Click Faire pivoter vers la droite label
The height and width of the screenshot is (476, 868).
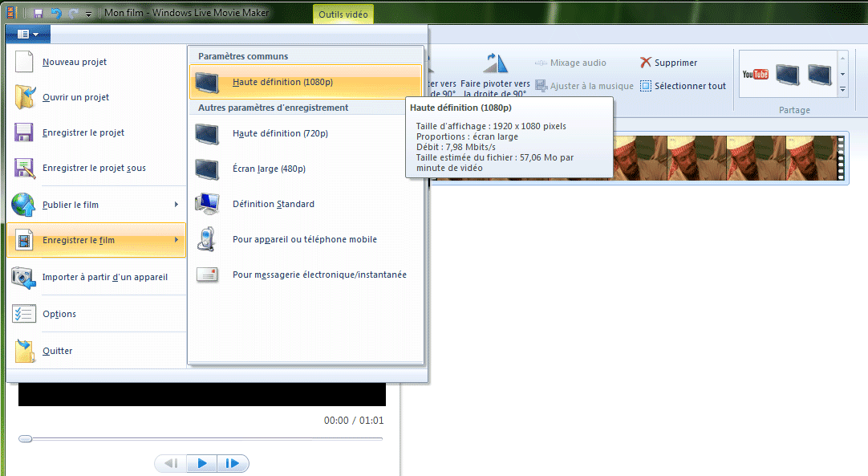tap(495, 88)
